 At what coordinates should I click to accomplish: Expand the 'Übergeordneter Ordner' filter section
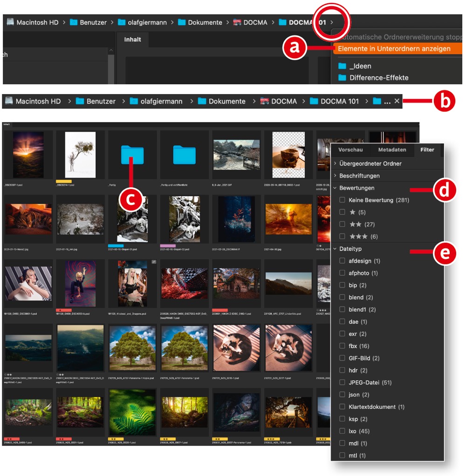coord(335,163)
